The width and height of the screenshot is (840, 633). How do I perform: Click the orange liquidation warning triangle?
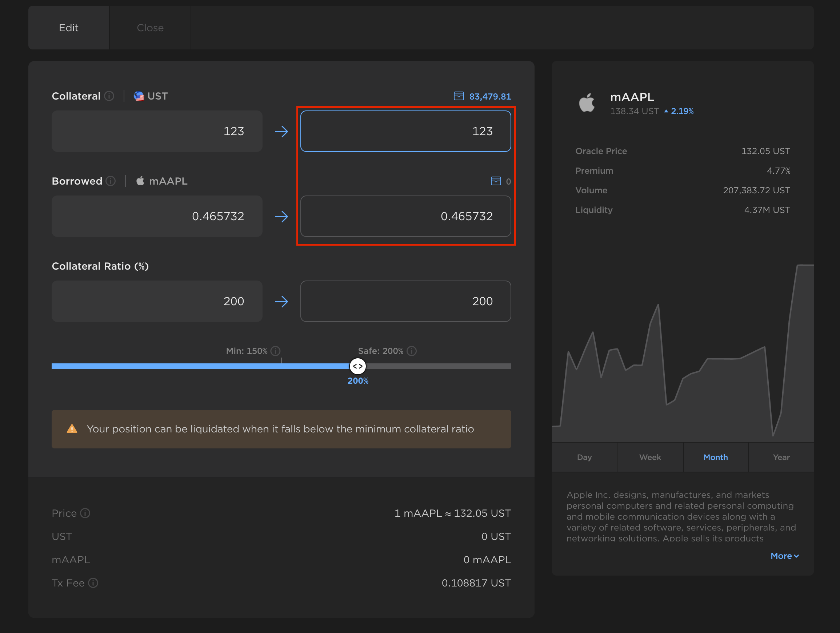(72, 429)
